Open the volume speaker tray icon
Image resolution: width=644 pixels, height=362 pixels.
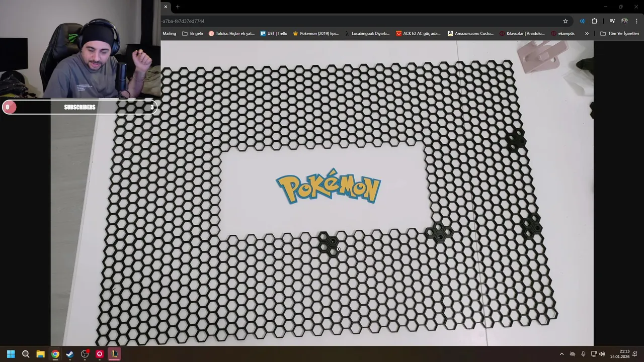click(x=602, y=354)
